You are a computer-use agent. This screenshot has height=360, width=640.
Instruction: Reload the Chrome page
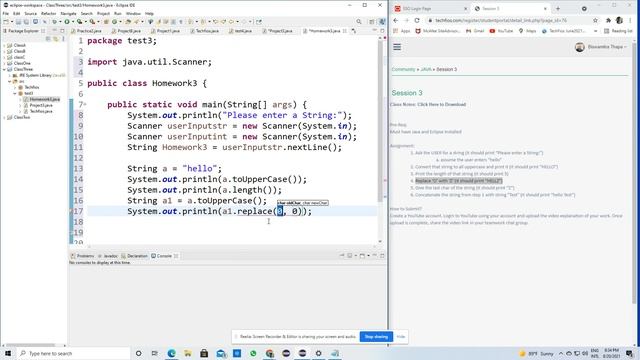(417, 20)
